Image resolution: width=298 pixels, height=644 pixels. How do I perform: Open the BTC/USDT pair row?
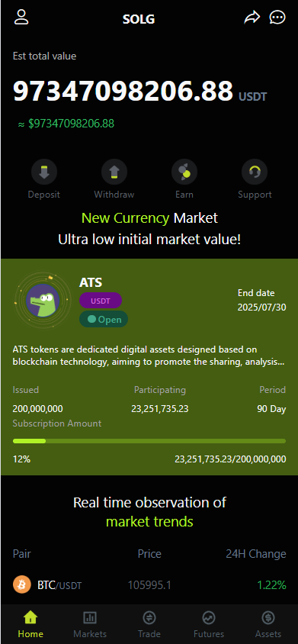pos(149,584)
